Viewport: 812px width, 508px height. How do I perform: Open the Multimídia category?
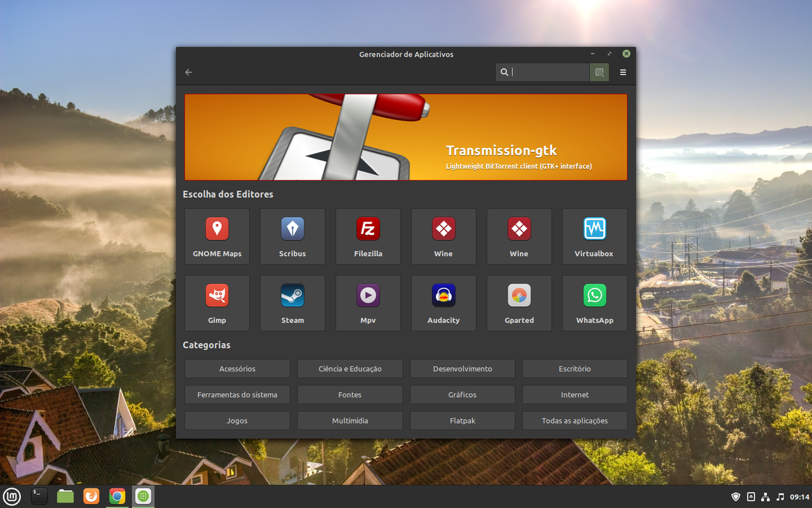(x=350, y=421)
